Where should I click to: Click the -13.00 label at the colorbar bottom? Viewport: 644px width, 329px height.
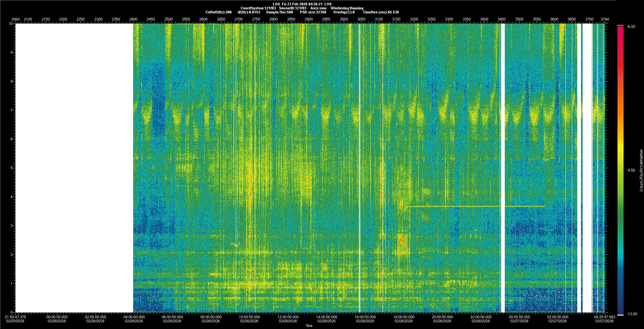click(631, 314)
